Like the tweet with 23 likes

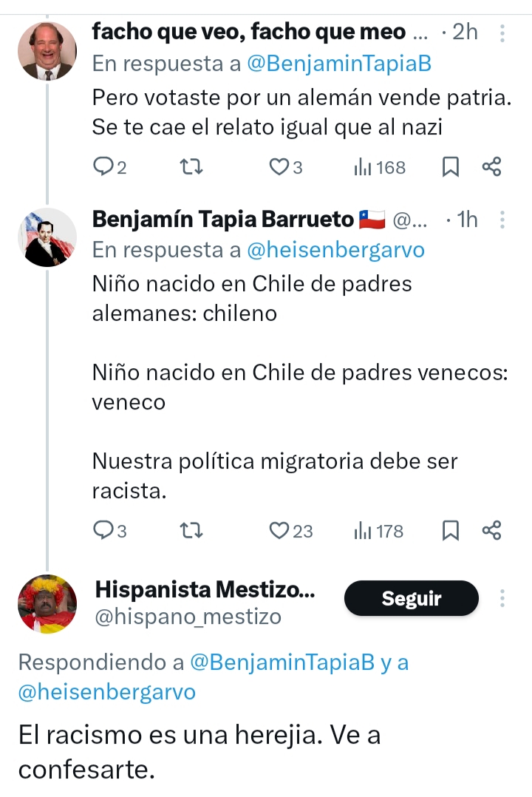coord(280,530)
